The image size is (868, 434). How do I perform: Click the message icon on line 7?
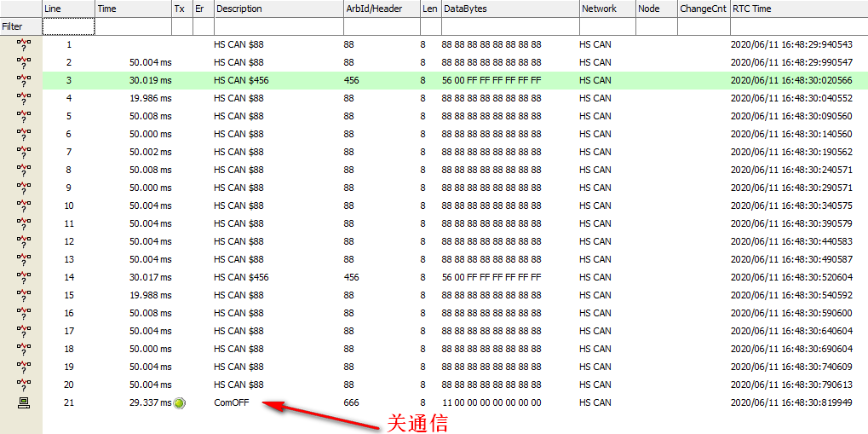click(24, 152)
